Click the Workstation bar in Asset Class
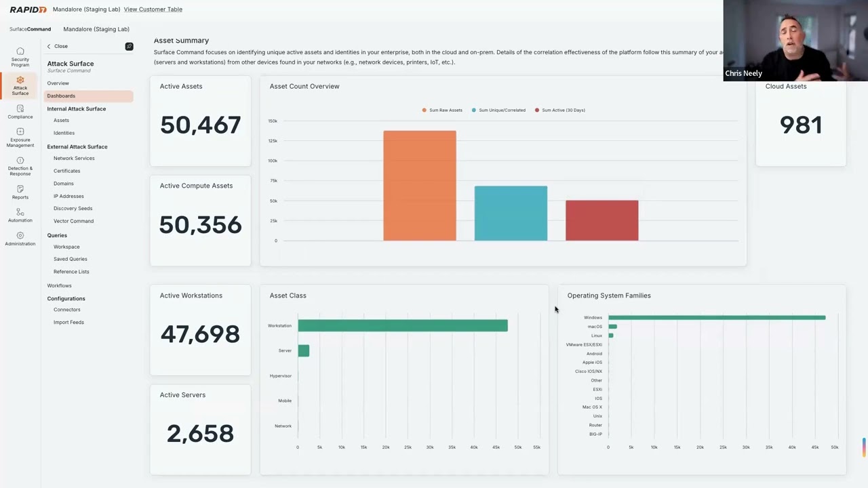 coord(403,325)
